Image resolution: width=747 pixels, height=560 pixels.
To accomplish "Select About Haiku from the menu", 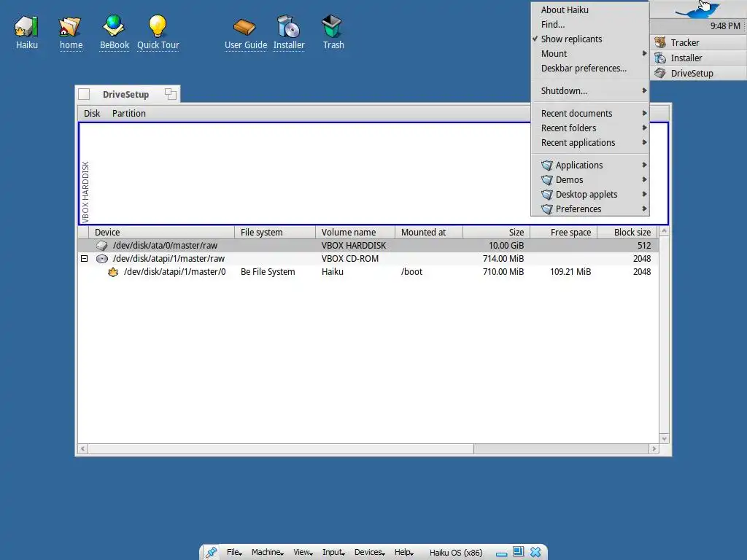I will 589,10.
